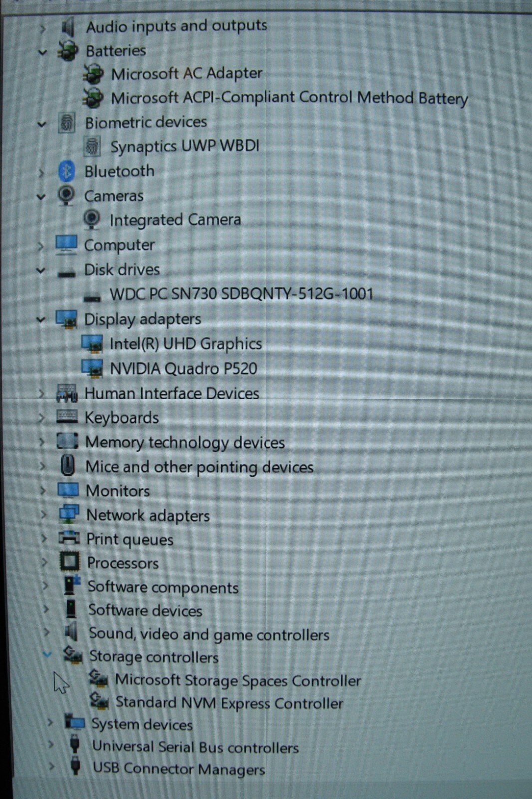Select Standard NVM Express Controller entry
532x799 pixels.
[229, 703]
